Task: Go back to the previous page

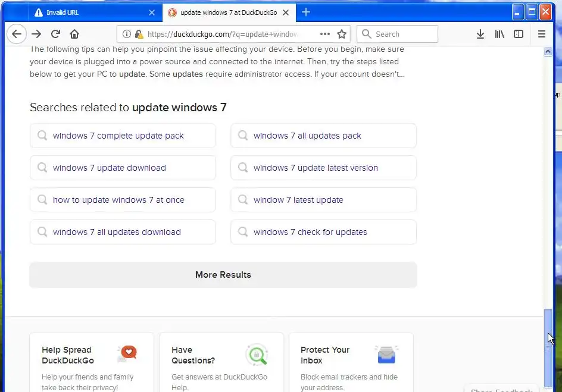Action: pyautogui.click(x=17, y=34)
